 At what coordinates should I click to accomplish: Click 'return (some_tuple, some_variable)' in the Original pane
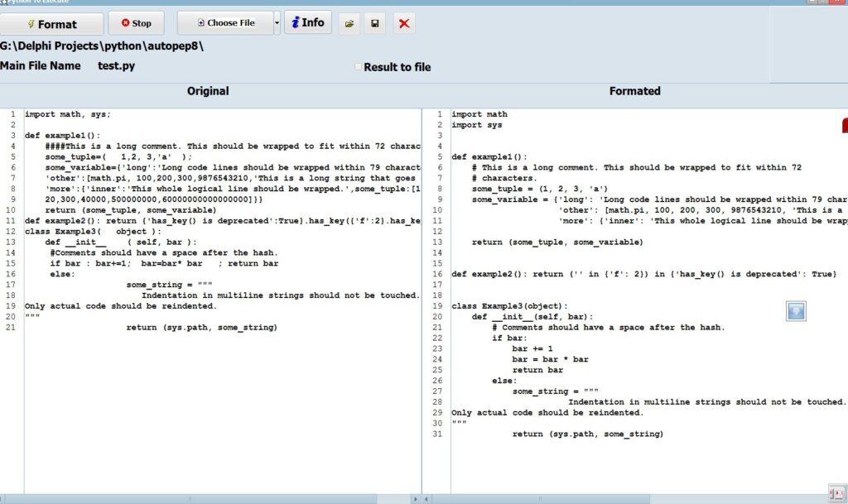131,210
